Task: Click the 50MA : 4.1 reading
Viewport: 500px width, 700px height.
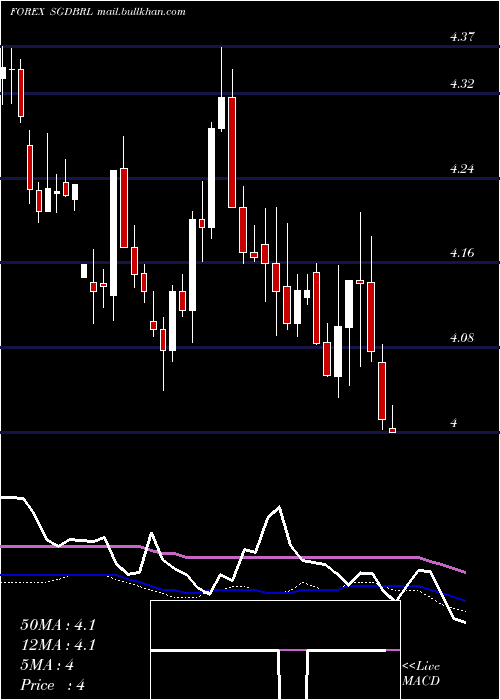Action: 58,625
